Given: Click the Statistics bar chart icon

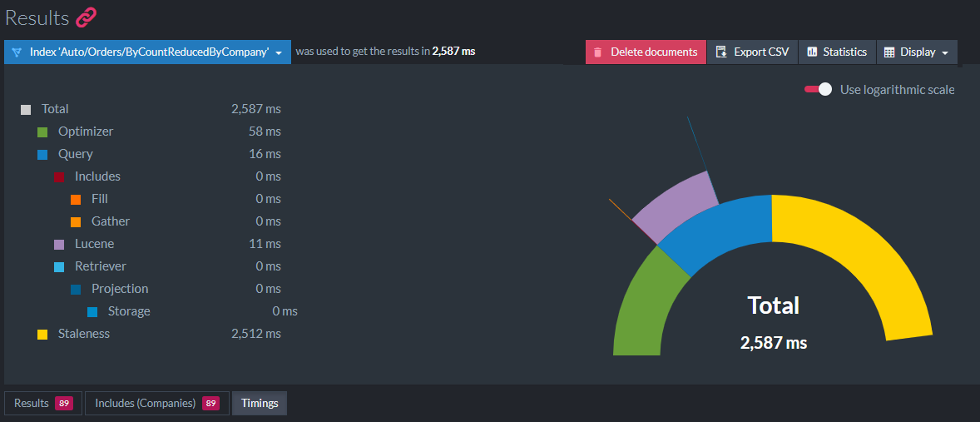Looking at the screenshot, I should (812, 52).
